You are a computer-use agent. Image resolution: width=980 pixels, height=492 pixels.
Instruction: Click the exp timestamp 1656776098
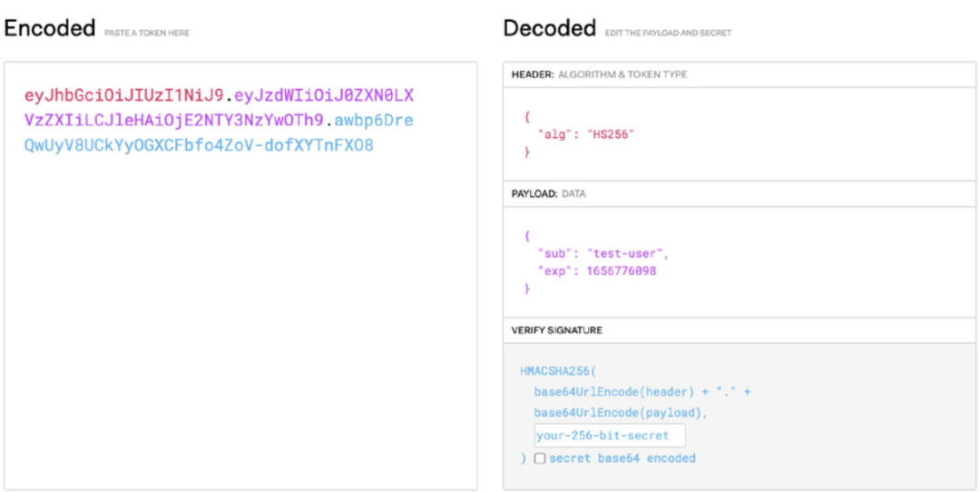click(x=622, y=271)
